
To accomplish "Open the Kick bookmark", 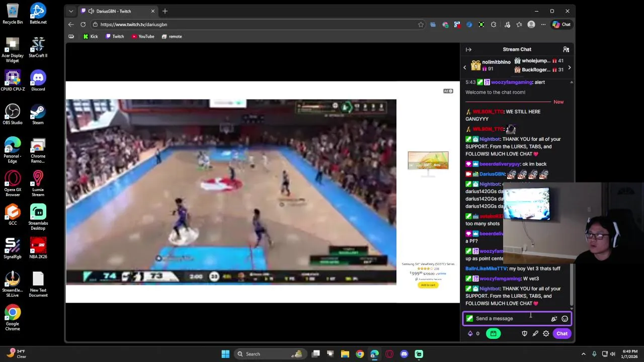I will [91, 36].
